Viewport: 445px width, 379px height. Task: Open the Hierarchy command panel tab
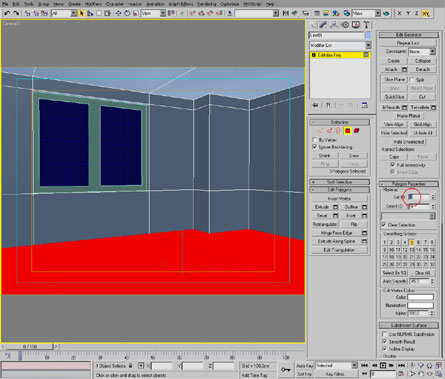coord(334,25)
